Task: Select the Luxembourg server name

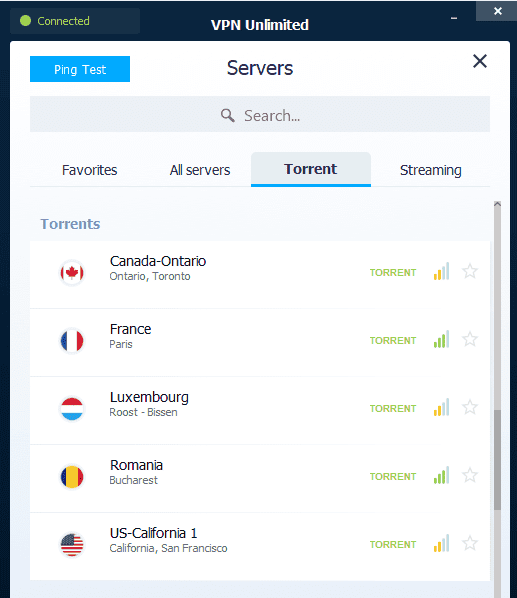Action: (x=149, y=397)
